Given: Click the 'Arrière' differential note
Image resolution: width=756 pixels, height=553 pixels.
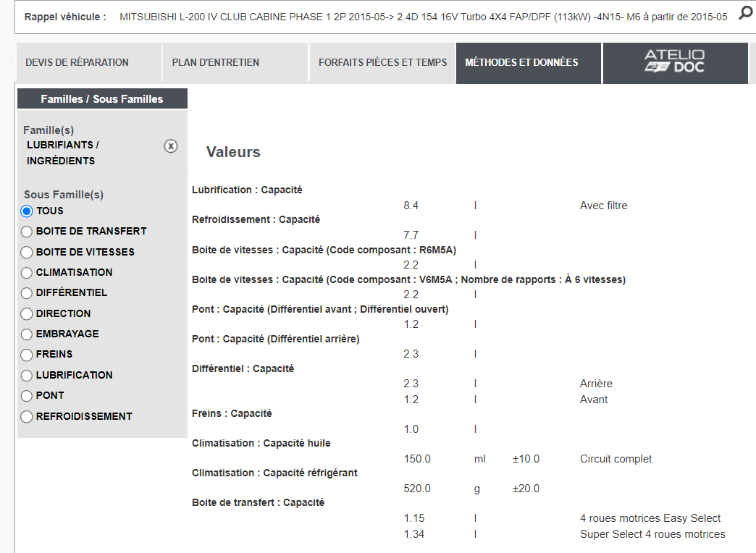Looking at the screenshot, I should [597, 384].
